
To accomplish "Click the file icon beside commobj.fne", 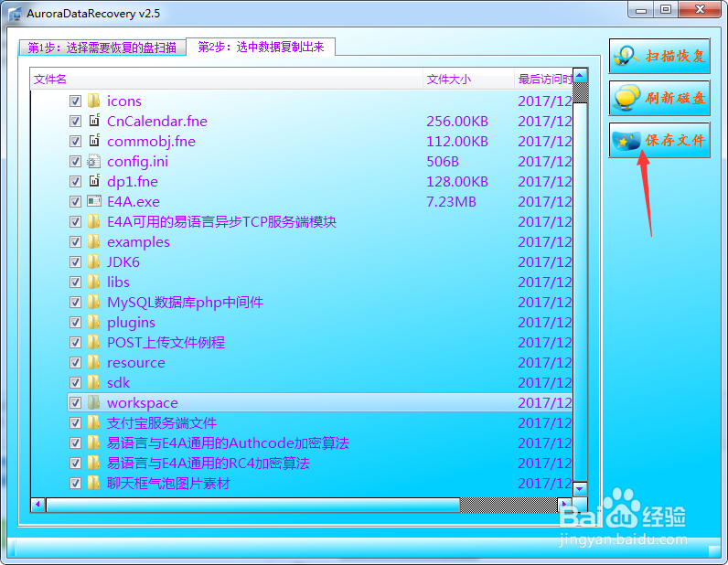I will pyautogui.click(x=94, y=141).
